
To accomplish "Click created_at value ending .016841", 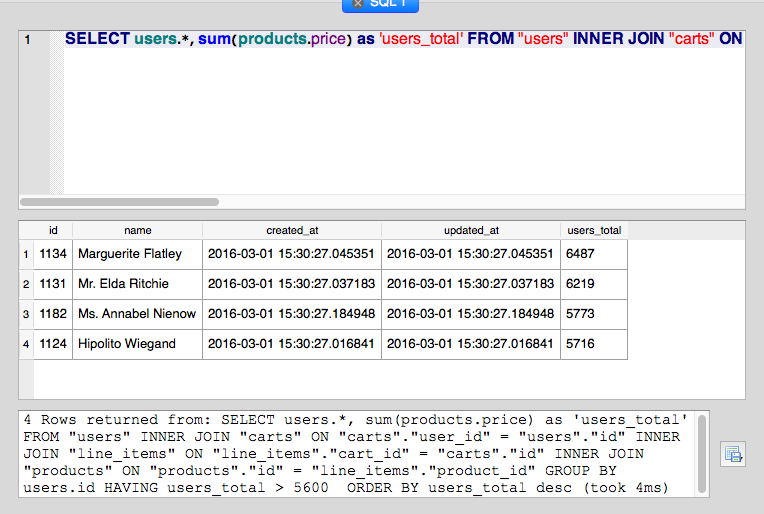I will click(x=292, y=344).
